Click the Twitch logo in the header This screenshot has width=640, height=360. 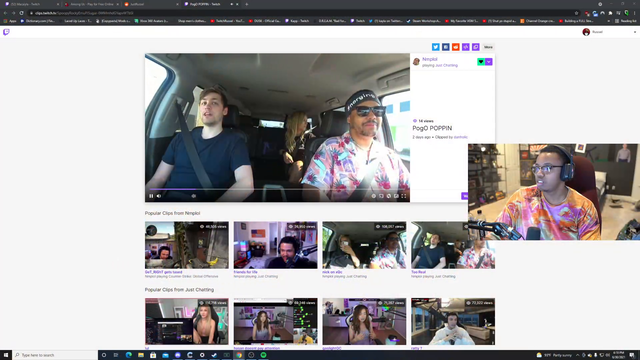click(6, 32)
